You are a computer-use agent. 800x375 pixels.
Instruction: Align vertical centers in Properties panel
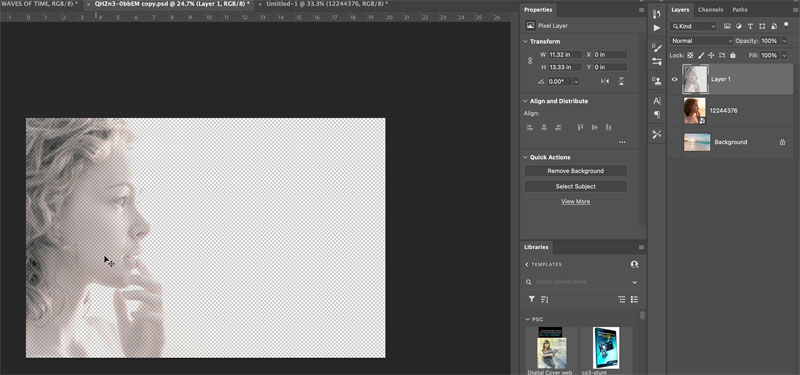[x=594, y=128]
